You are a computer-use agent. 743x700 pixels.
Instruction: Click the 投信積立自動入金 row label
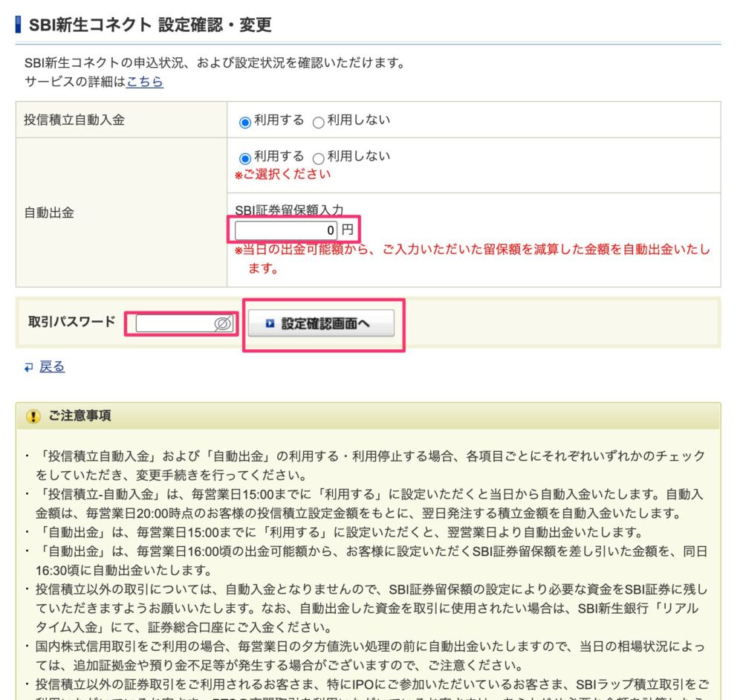[74, 120]
